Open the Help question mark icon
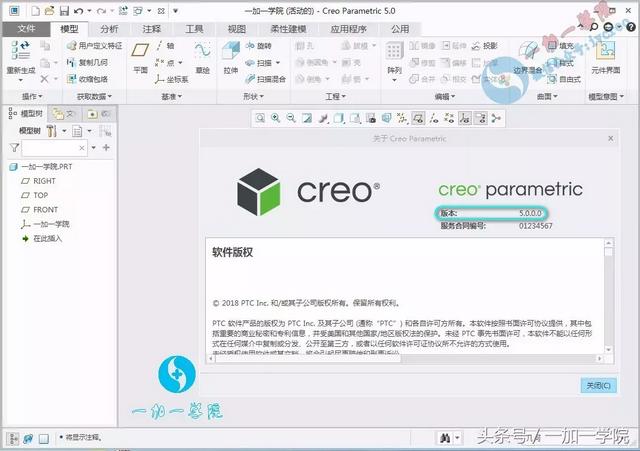Viewport: 640px width, 451px height. (x=631, y=27)
